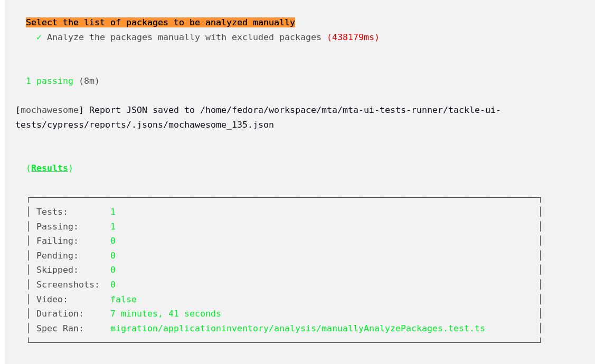Click the 'Spec Ran:' row label
595x364 pixels.
(60, 329)
